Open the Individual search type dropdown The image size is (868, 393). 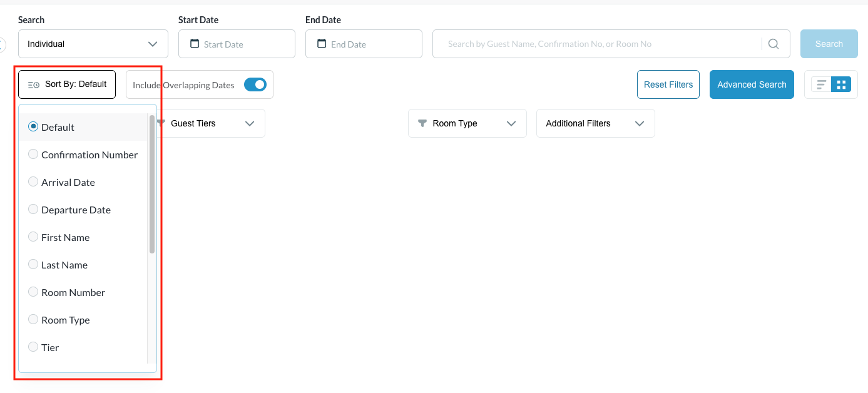[x=93, y=44]
